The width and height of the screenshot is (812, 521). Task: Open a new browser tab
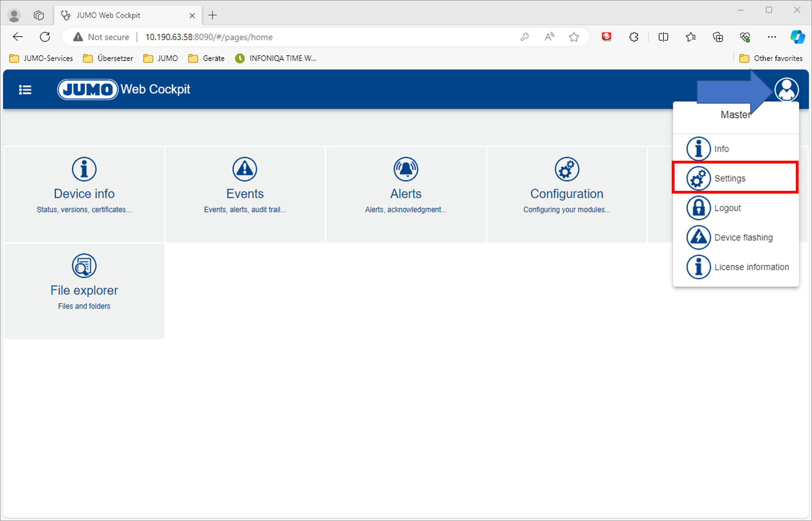point(212,15)
